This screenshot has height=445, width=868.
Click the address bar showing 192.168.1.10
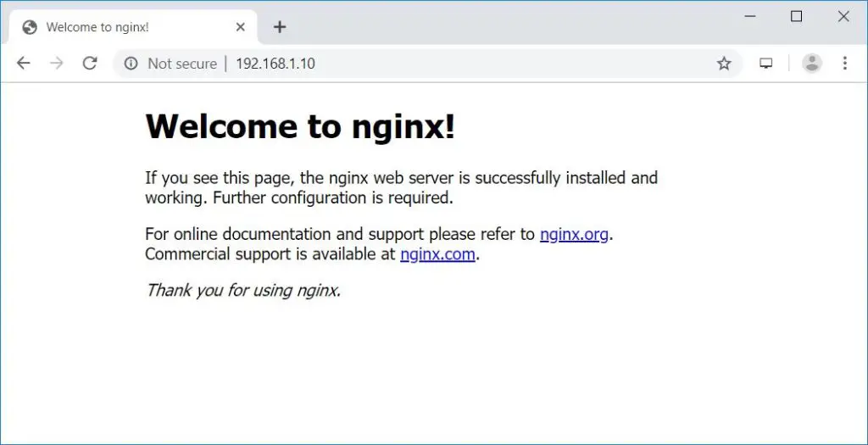coord(426,64)
